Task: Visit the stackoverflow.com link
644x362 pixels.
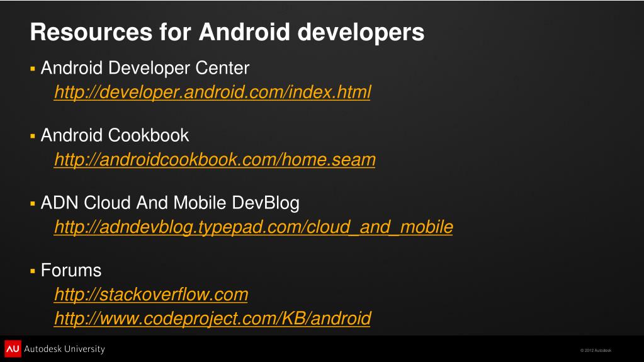Action: point(150,294)
